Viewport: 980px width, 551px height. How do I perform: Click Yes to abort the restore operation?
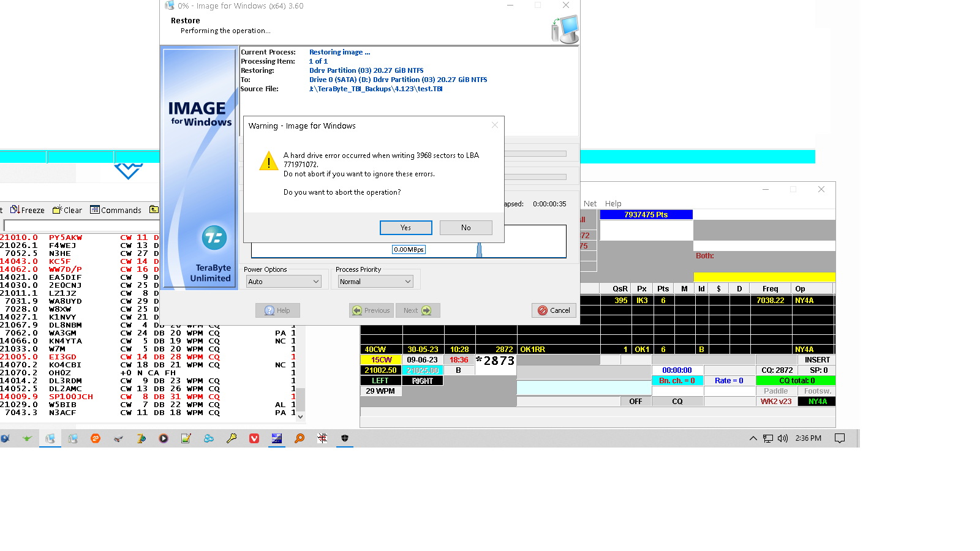(x=405, y=228)
